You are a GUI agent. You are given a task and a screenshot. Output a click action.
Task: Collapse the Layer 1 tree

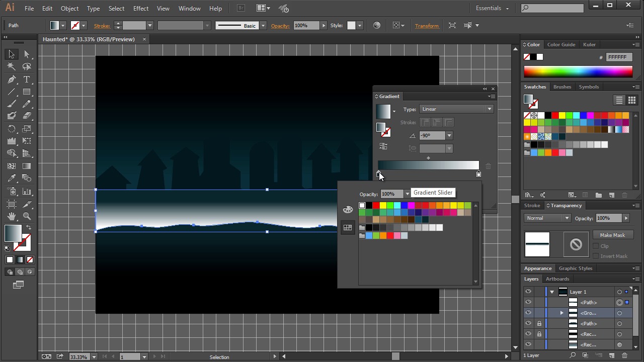point(552,292)
